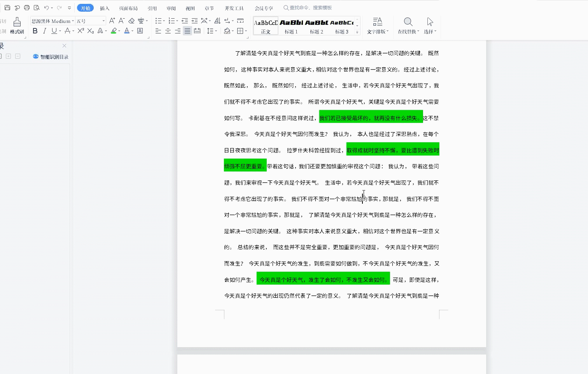Screen dimensions: 588x374
Task: Decrease font size with A- icon
Action: pyautogui.click(x=122, y=21)
